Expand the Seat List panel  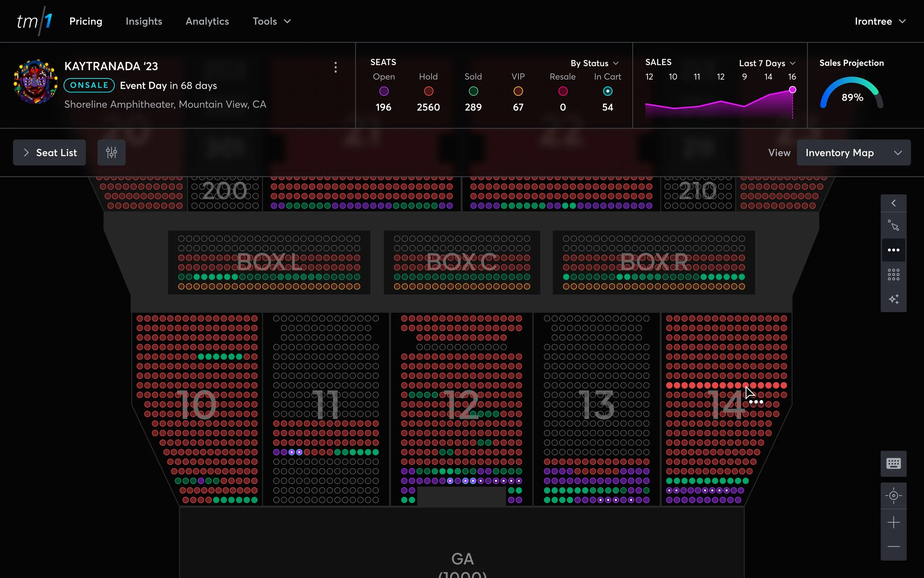(49, 152)
